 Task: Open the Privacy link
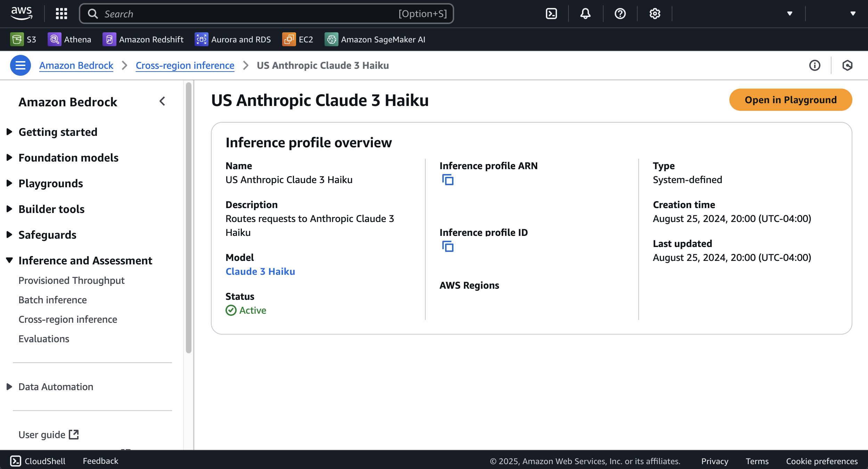click(x=714, y=461)
